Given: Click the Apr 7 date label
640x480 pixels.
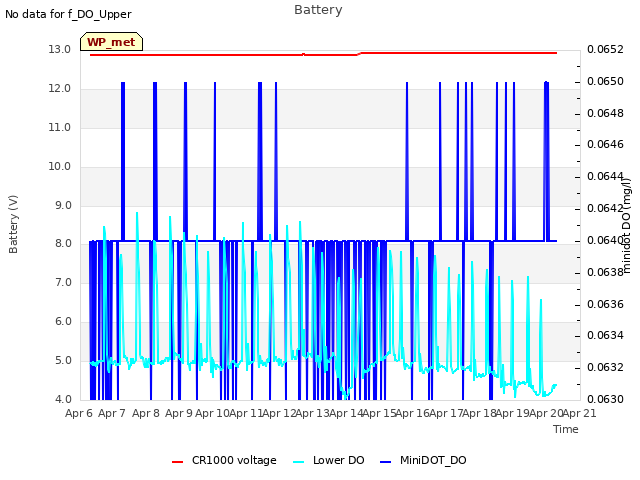Looking at the screenshot, I should click(x=112, y=413).
